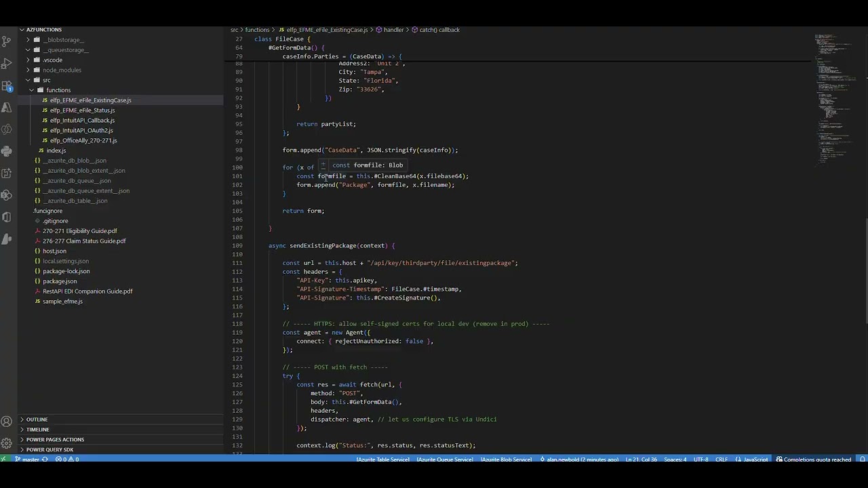Open the Microsoft Office tools view icon

7,217
